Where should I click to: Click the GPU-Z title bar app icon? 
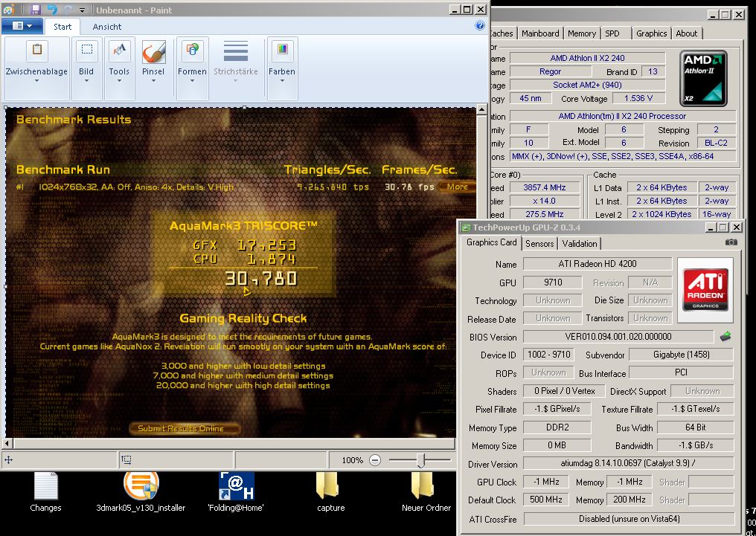[466, 227]
